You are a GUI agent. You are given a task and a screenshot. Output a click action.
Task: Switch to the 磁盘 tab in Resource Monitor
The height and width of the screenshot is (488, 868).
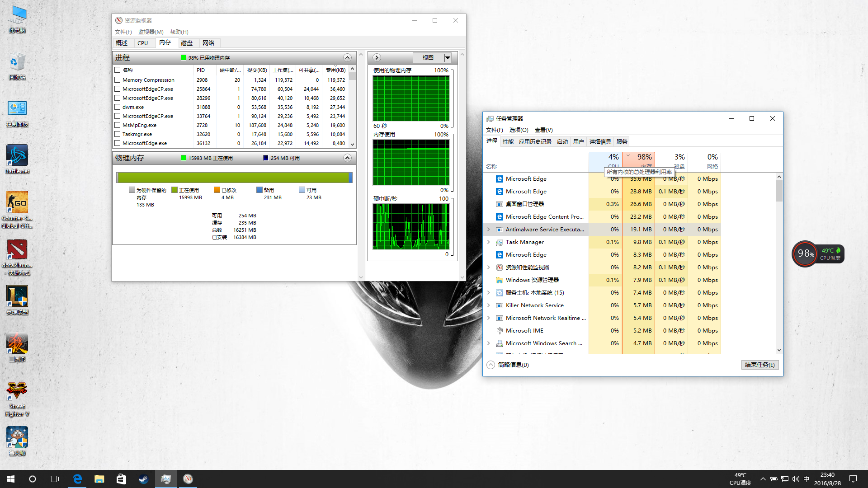click(x=187, y=43)
